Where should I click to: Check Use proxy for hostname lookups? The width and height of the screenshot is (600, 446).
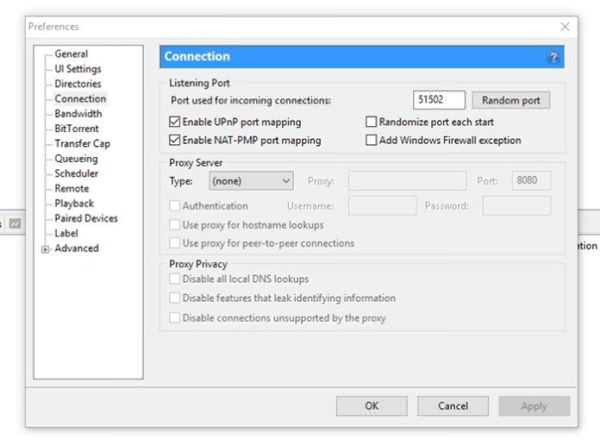click(174, 225)
